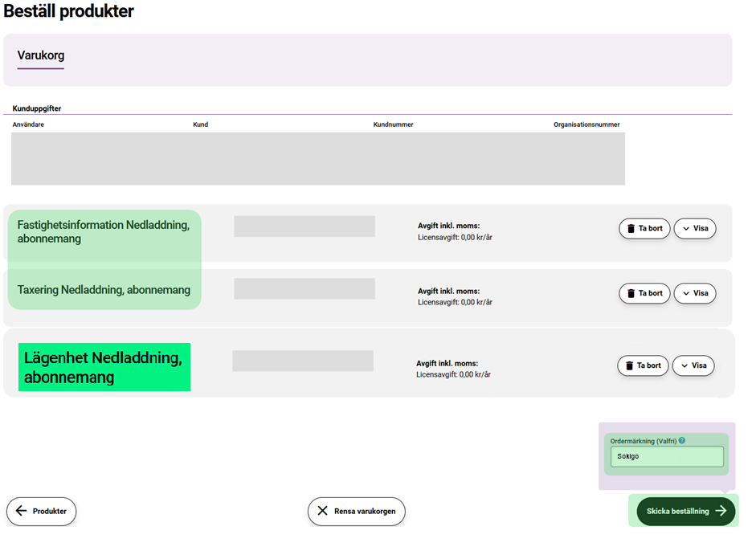Click the trash button for Lägenhet Nedladdning
The image size is (756, 555).
click(x=643, y=365)
